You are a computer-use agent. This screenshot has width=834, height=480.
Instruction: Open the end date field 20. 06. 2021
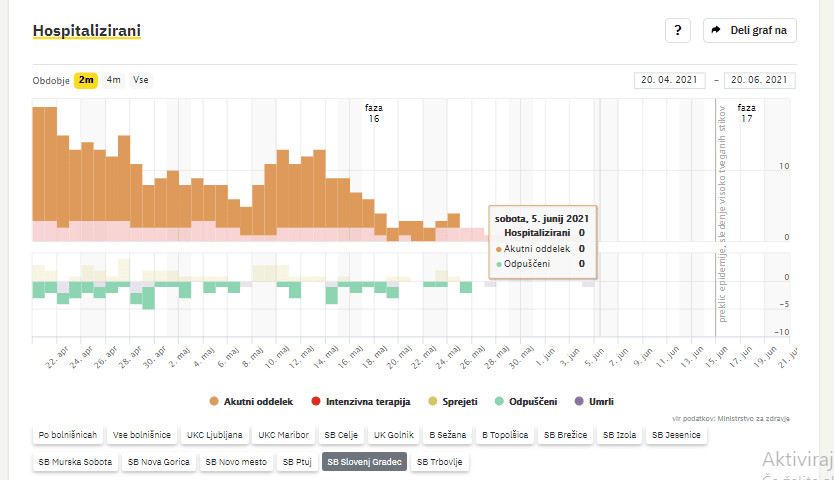[760, 80]
